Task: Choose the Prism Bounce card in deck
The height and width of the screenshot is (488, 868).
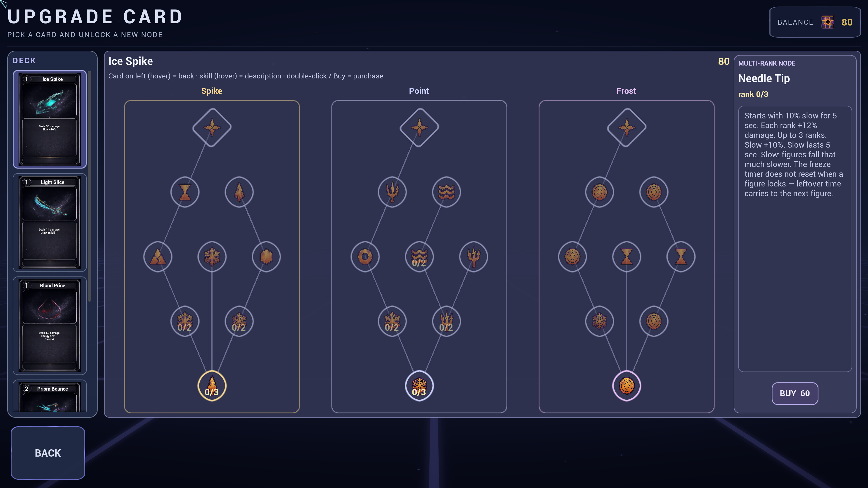Action: (50, 396)
